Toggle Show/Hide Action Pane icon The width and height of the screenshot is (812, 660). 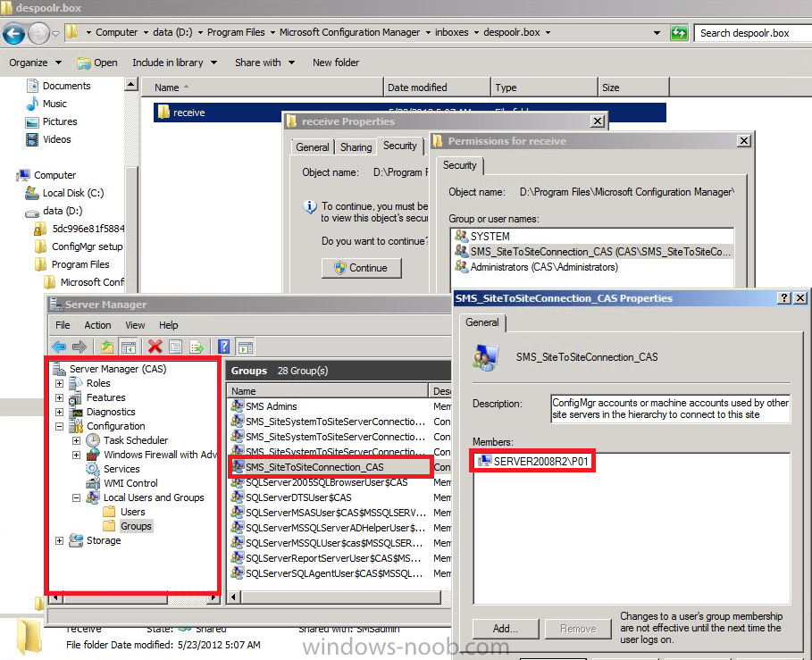[246, 347]
